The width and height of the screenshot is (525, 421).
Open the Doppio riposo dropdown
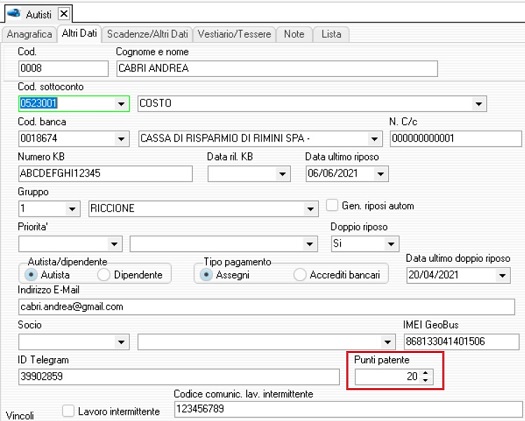(391, 244)
